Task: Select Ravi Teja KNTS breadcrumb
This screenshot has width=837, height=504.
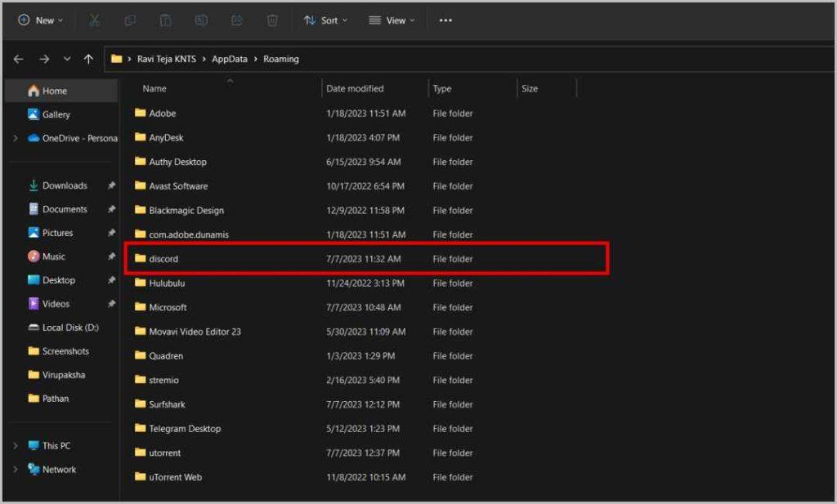Action: pos(167,59)
